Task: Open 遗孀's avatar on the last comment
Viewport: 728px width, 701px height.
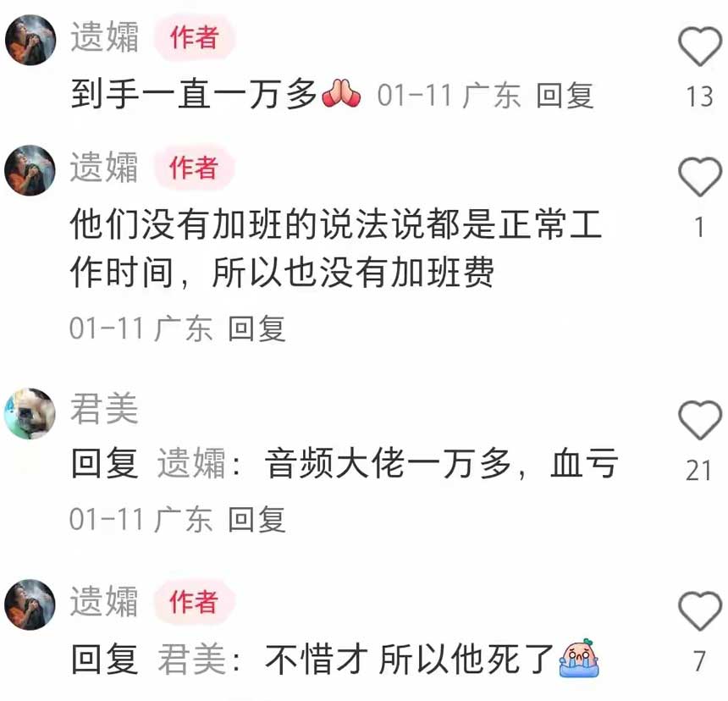Action: (x=30, y=604)
